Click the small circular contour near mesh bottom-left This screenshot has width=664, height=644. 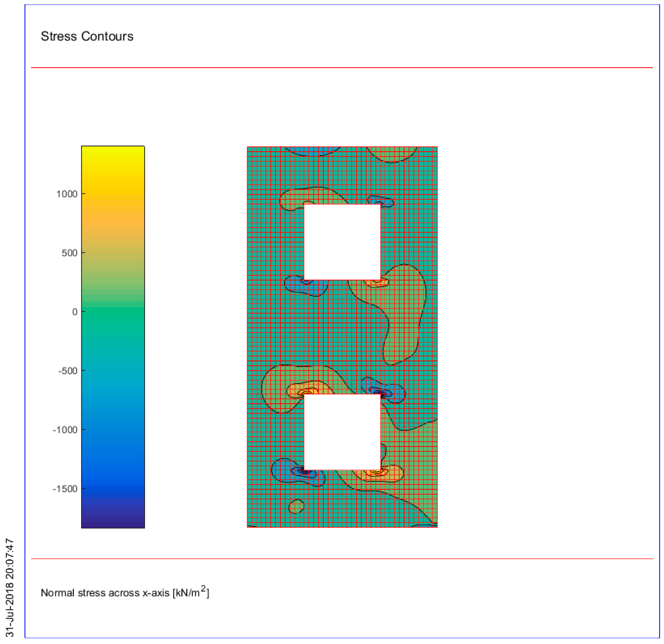296,506
